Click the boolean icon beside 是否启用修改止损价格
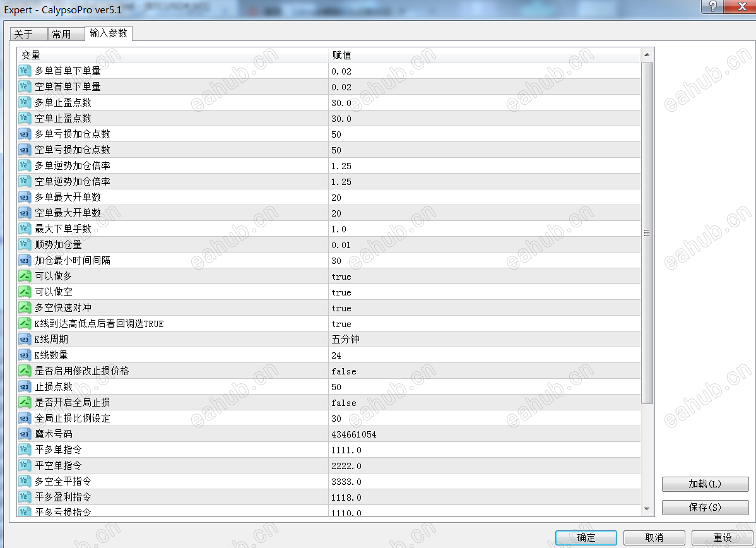This screenshot has height=548, width=756. (x=25, y=371)
